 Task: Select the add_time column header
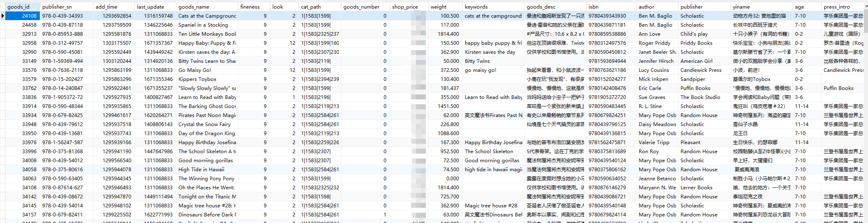pyautogui.click(x=114, y=7)
